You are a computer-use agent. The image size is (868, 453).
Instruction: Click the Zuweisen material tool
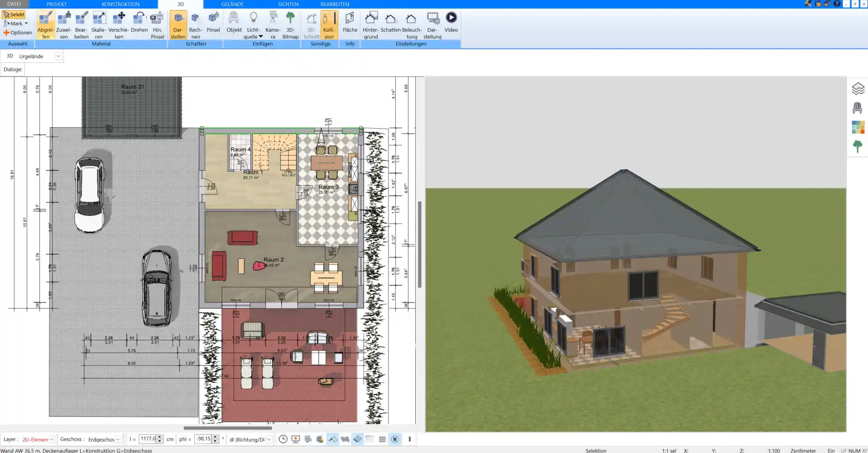coord(64,25)
